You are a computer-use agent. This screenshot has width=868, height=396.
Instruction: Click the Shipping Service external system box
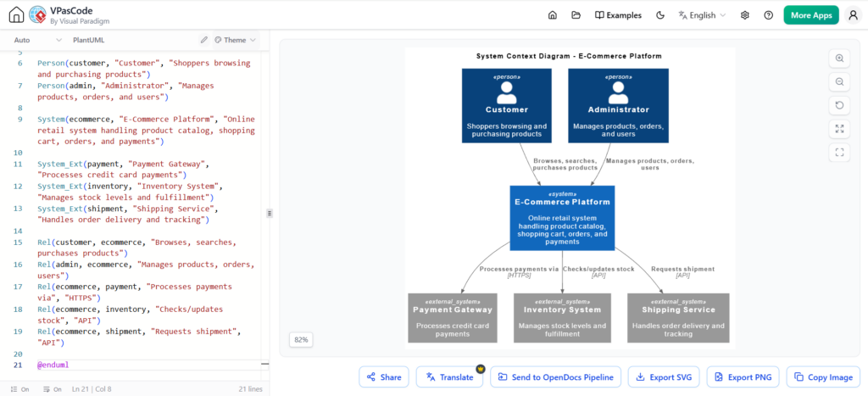coord(678,318)
